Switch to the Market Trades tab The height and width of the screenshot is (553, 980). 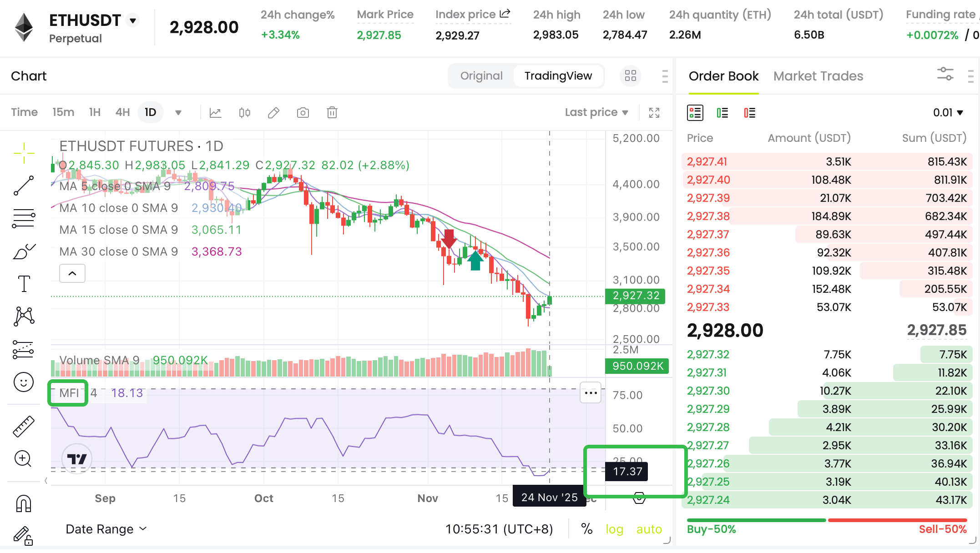click(x=818, y=76)
